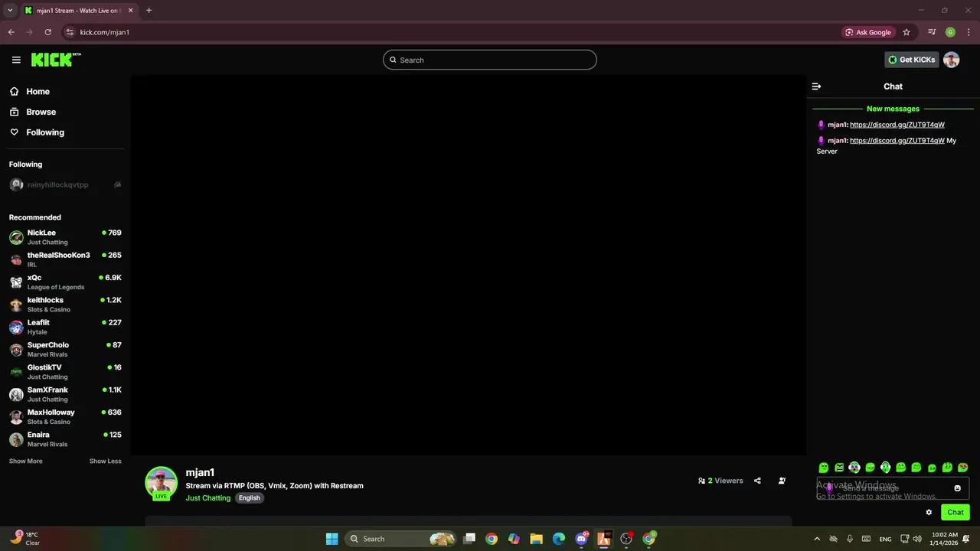
Task: Open a new browser tab
Action: point(149,11)
